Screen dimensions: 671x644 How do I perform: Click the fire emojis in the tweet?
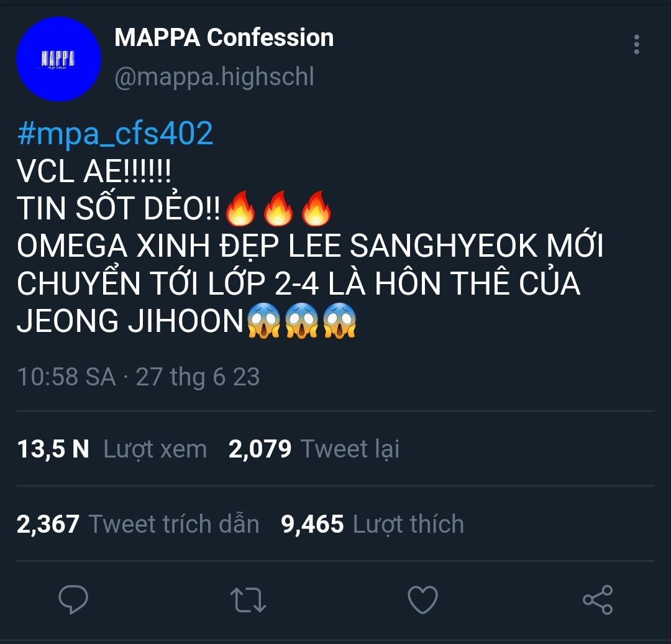(x=277, y=210)
